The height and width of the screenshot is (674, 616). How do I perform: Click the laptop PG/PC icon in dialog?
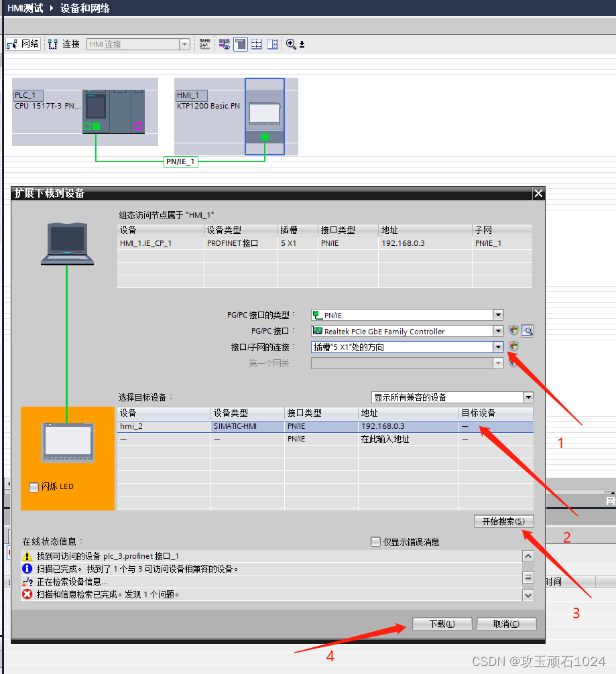coord(67,243)
